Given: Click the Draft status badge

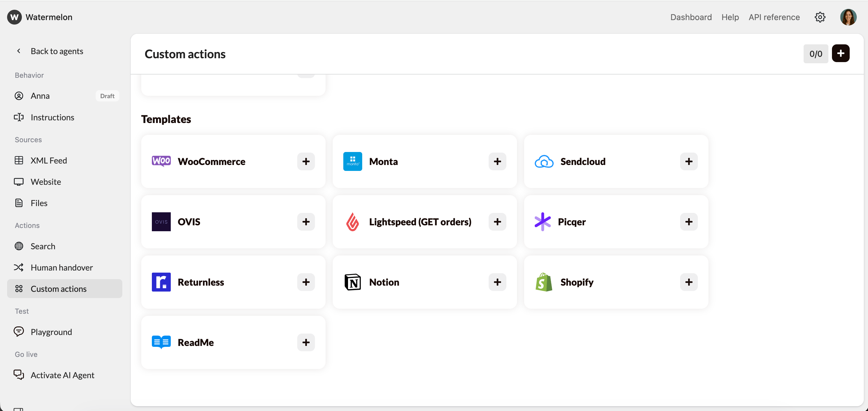Looking at the screenshot, I should coord(107,96).
